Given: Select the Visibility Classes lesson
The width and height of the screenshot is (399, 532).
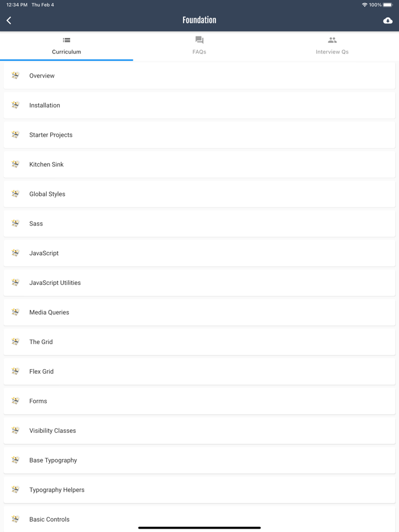Looking at the screenshot, I should pyautogui.click(x=199, y=431).
